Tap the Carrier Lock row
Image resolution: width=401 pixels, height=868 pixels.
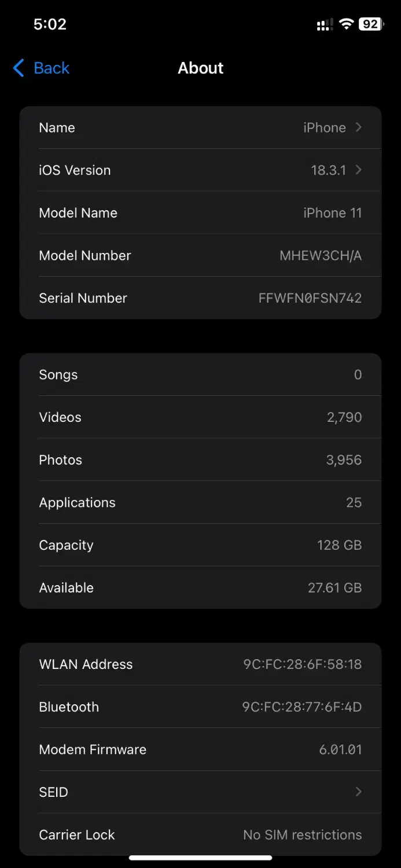200,834
